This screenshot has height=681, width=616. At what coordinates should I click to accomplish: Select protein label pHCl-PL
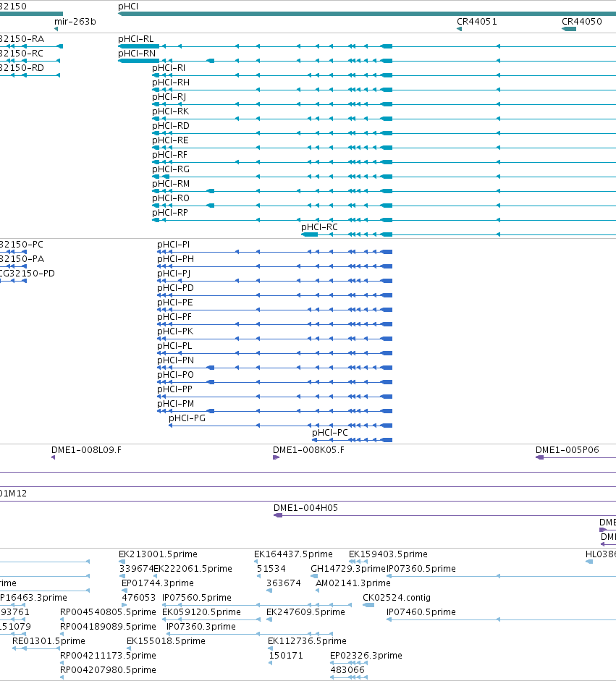(x=174, y=346)
